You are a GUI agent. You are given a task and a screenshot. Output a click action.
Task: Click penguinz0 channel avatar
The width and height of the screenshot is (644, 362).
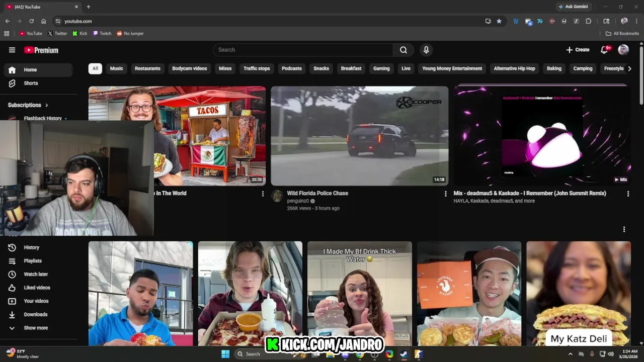(277, 196)
